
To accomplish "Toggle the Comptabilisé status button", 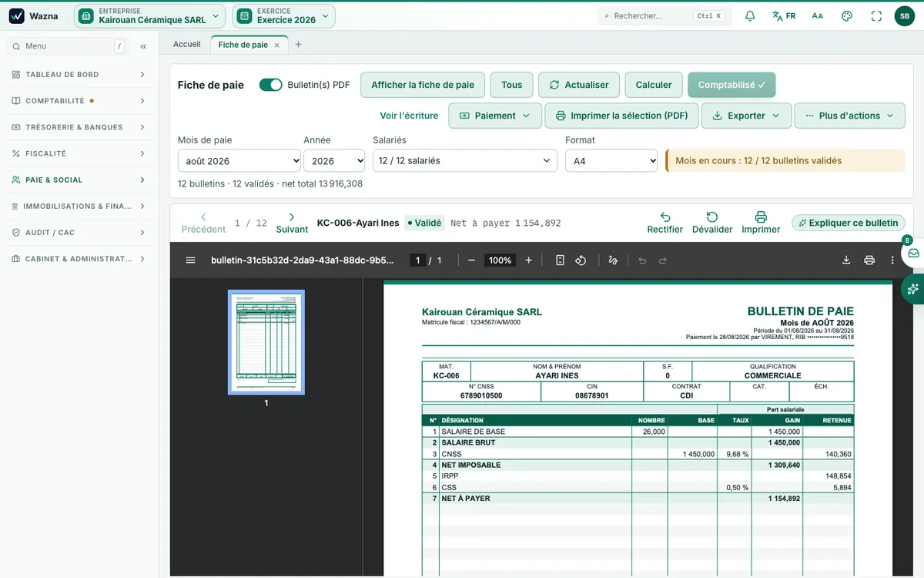I will pos(731,85).
